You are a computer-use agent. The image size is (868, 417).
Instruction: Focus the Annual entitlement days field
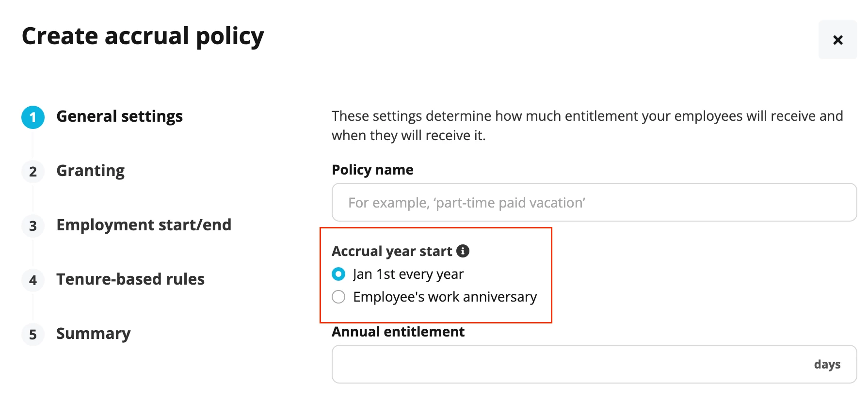594,364
